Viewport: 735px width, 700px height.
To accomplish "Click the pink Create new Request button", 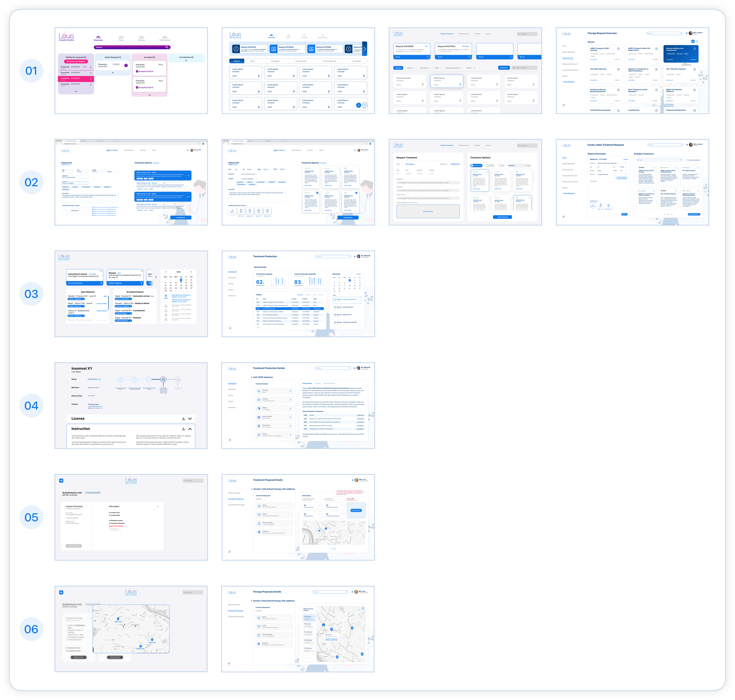I will pos(76,61).
